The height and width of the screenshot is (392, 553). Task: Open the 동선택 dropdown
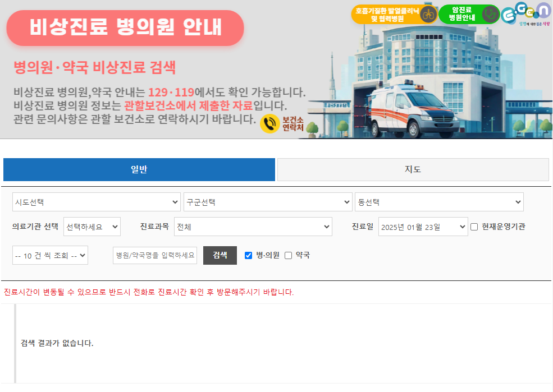[439, 202]
